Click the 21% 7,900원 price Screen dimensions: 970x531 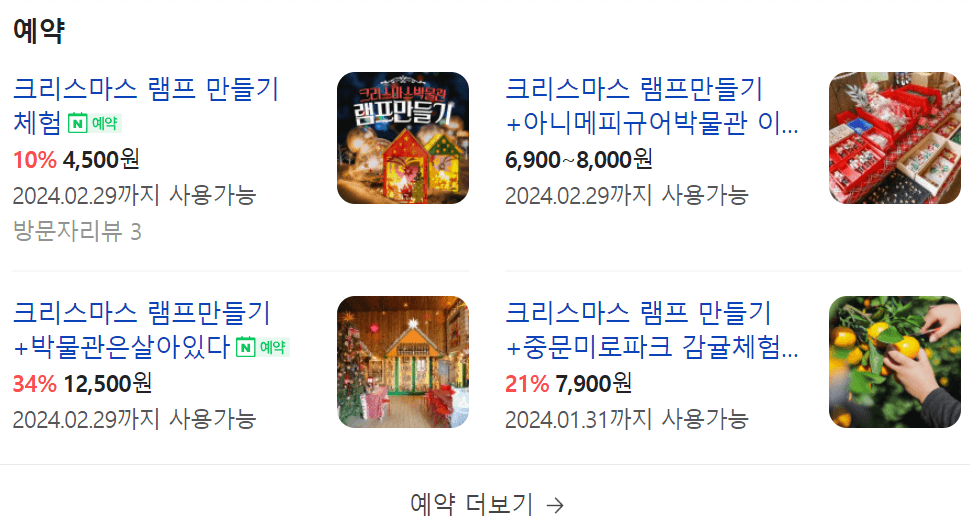pos(569,384)
